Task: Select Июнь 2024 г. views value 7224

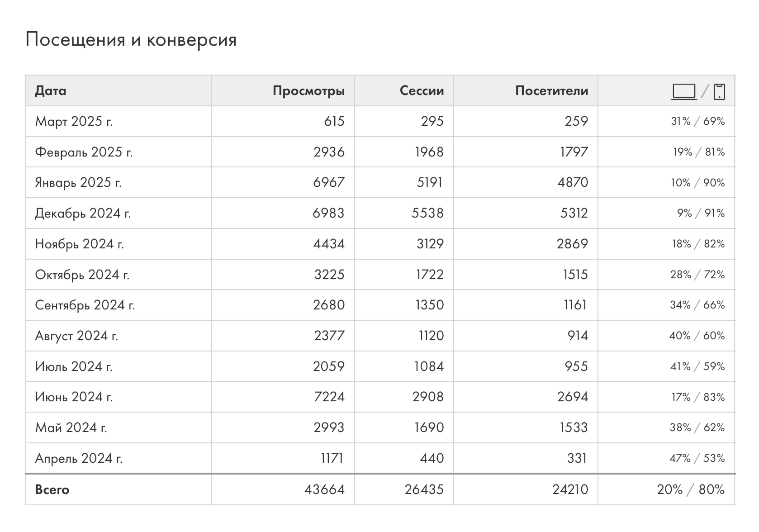Action: pyautogui.click(x=329, y=397)
